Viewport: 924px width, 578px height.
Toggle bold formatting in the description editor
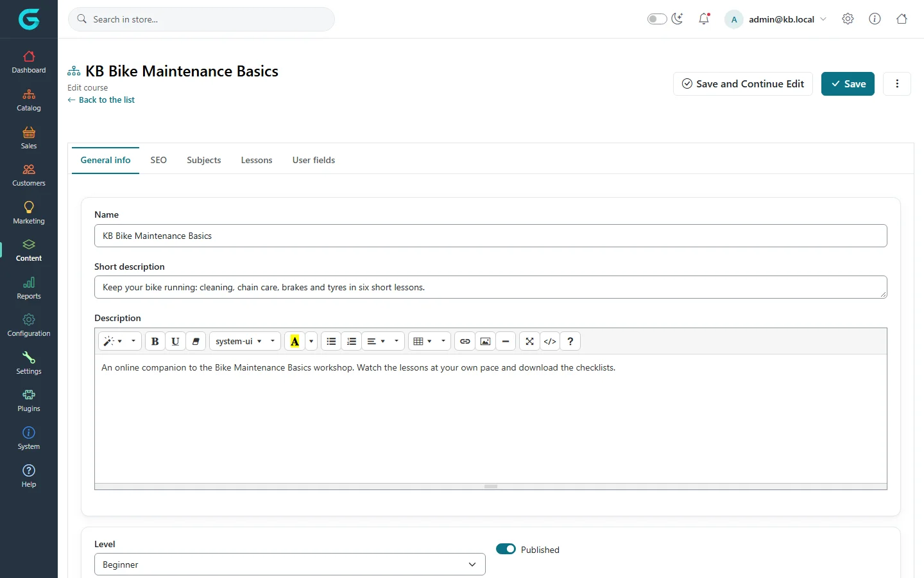(x=155, y=341)
